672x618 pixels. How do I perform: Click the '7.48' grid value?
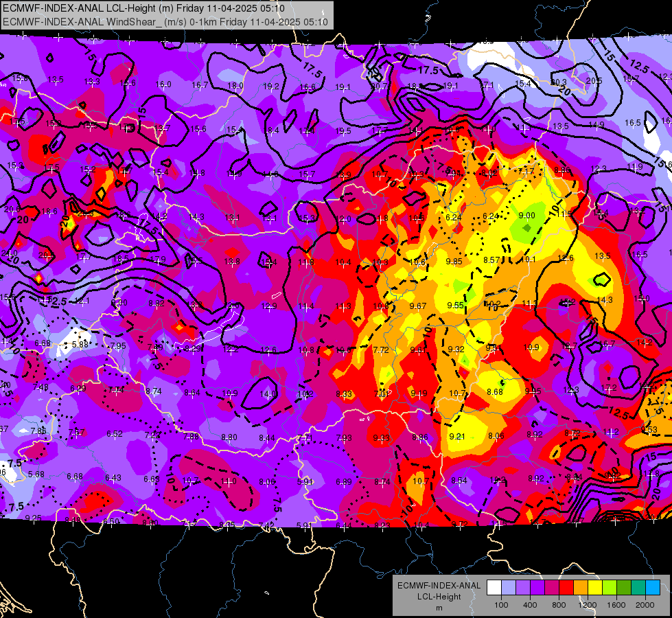pyautogui.click(x=40, y=387)
